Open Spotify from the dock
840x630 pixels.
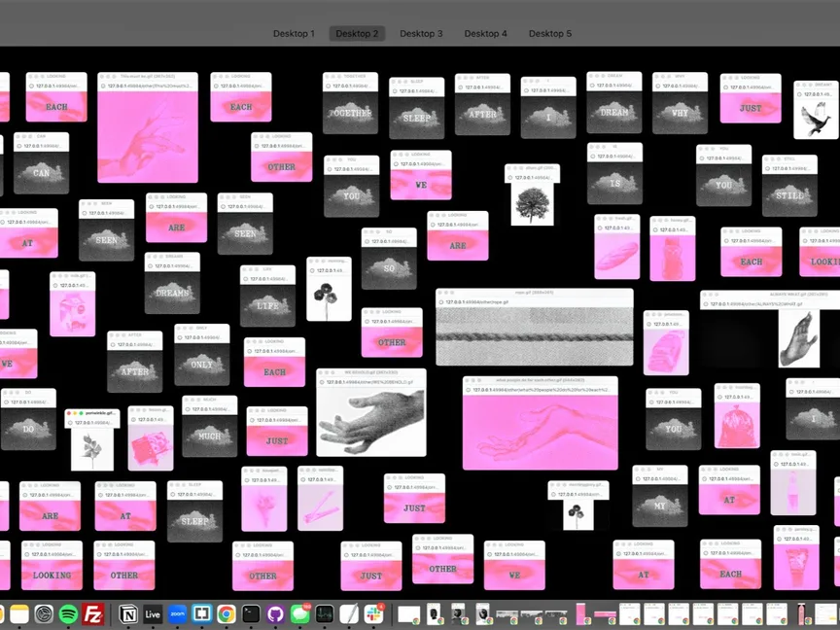pos(69,613)
